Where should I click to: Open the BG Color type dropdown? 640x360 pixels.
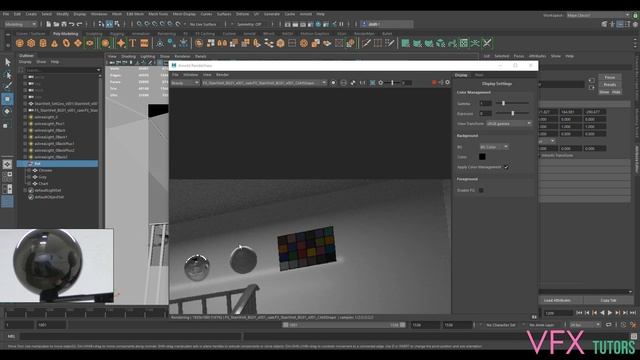(x=494, y=147)
